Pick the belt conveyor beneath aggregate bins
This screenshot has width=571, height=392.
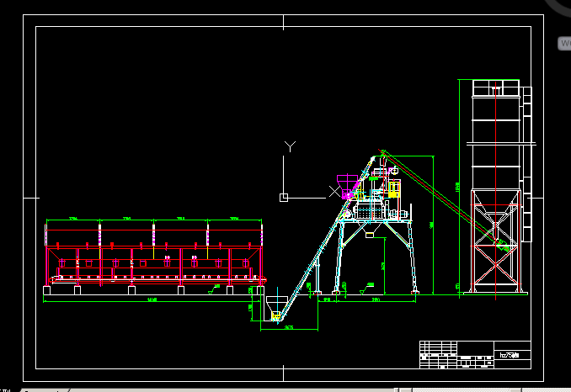coord(157,279)
